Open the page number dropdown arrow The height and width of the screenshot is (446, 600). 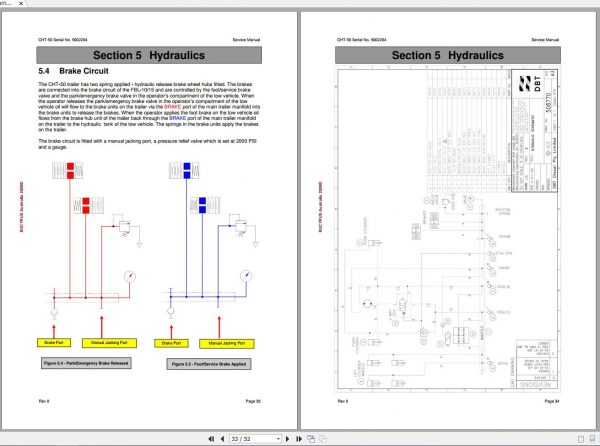tap(278, 439)
